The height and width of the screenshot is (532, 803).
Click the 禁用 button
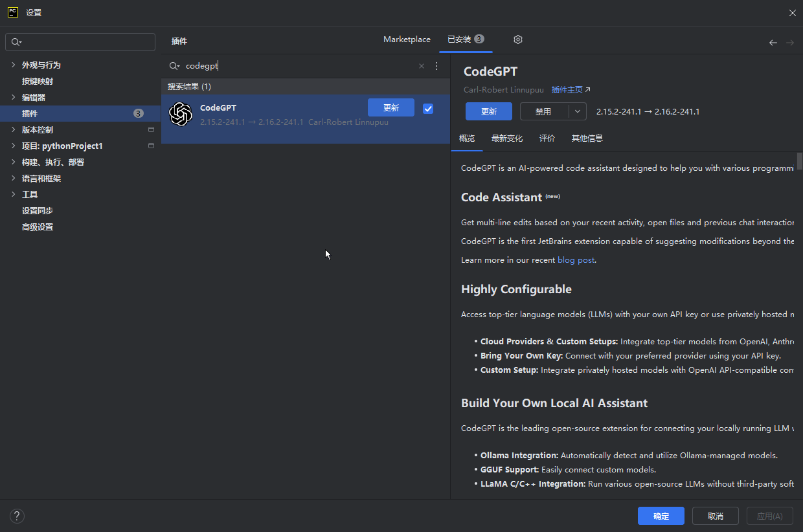coord(545,111)
